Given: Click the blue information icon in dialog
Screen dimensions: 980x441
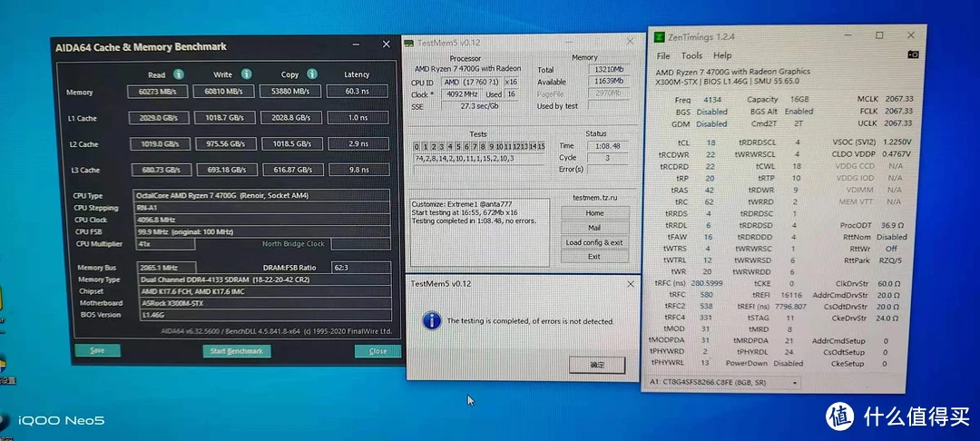Looking at the screenshot, I should coord(432,320).
